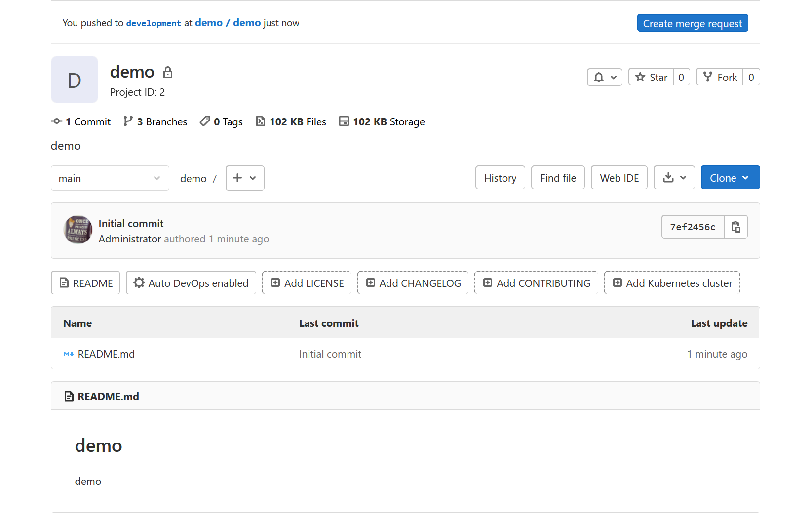Open the 102 KB Files view
This screenshot has width=812, height=523.
click(x=291, y=121)
